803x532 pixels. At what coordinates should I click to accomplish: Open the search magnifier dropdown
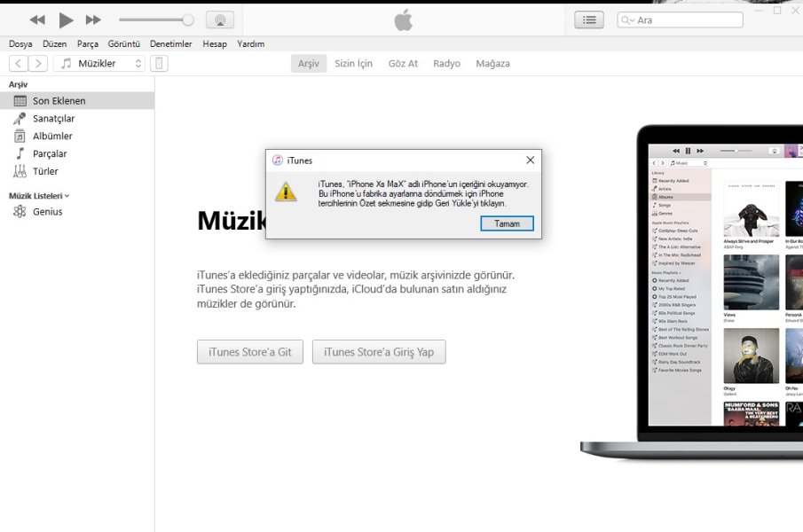[x=627, y=20]
